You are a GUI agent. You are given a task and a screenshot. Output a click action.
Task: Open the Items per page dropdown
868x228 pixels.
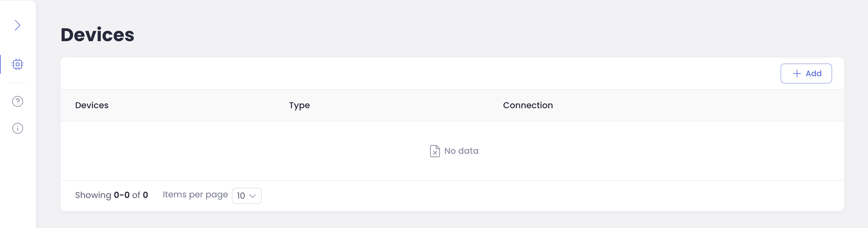(246, 196)
